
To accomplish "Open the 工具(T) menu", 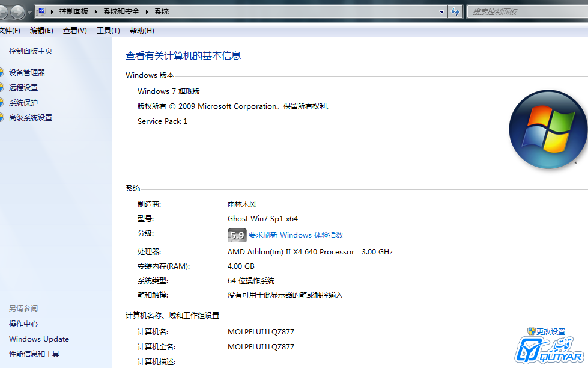I will [108, 31].
